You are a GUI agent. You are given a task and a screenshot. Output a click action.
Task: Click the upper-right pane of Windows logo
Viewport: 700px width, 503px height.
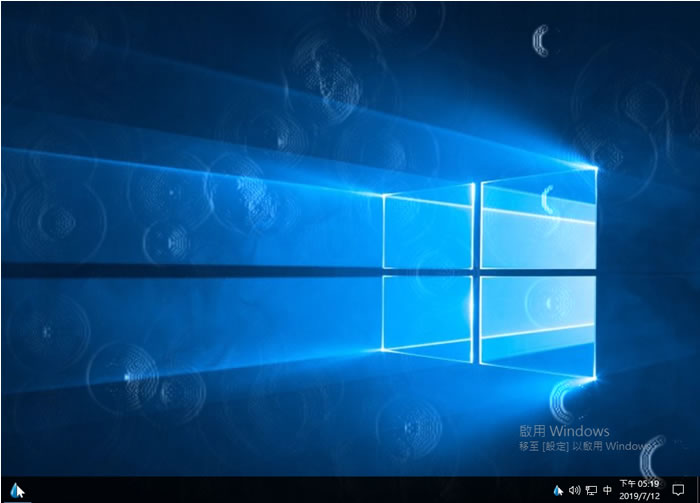coord(539,218)
